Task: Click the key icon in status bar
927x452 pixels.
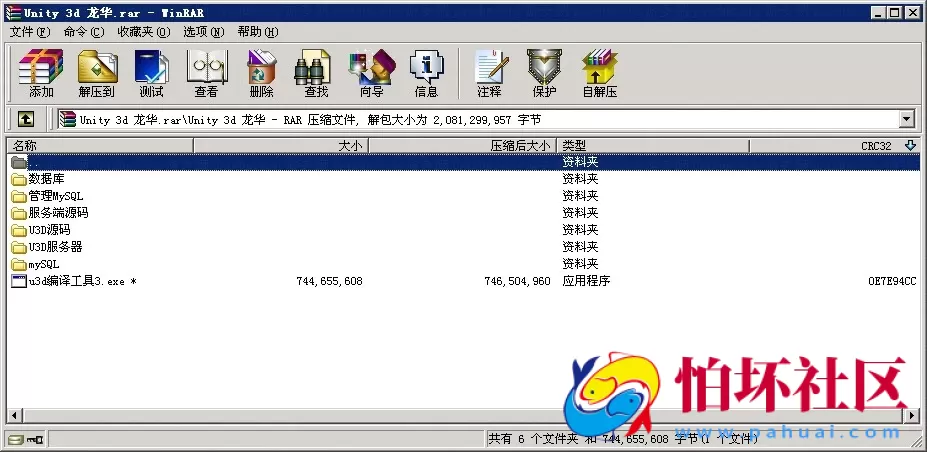Action: (x=35, y=439)
